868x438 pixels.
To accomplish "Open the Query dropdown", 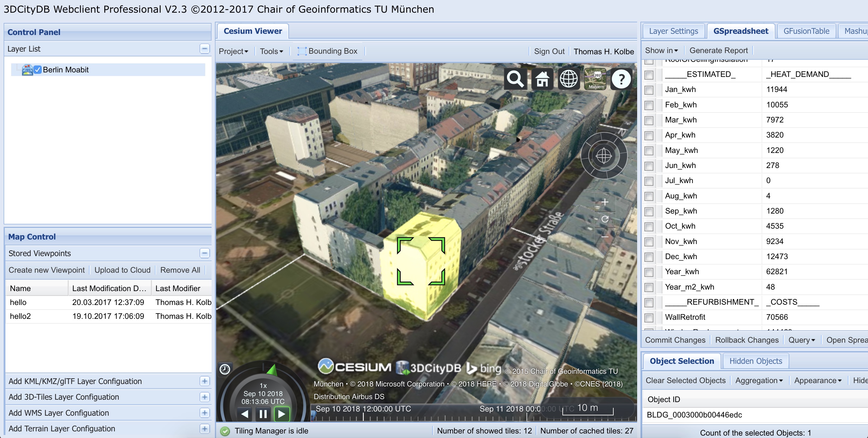I will click(801, 340).
